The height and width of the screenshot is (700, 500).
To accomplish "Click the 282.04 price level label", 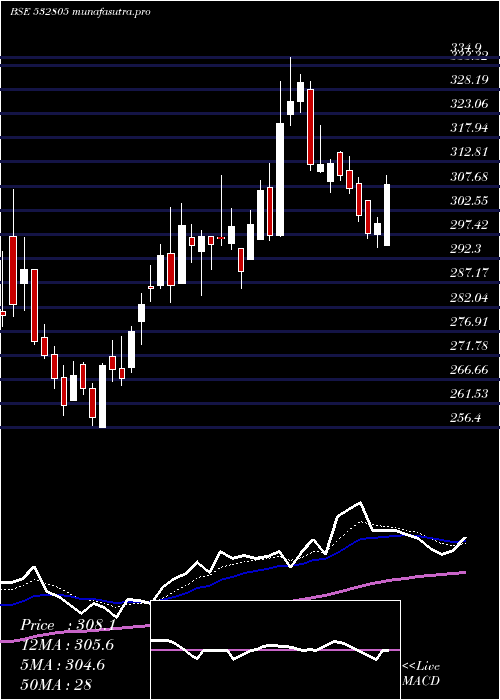I will 469,298.
